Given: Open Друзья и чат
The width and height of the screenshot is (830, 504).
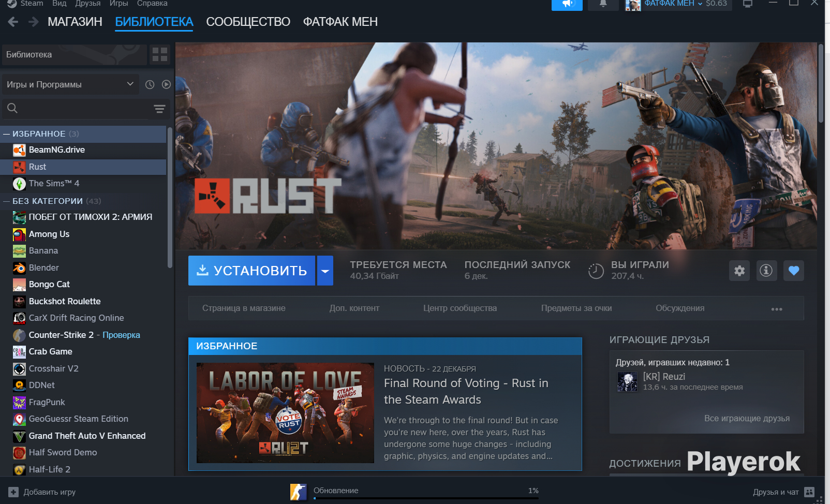Looking at the screenshot, I should (x=783, y=492).
